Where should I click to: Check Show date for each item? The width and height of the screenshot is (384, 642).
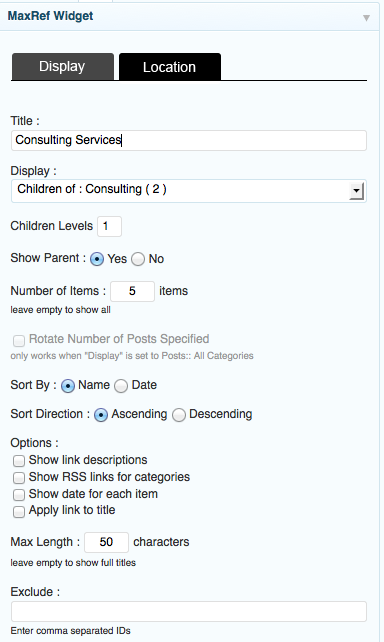(x=19, y=495)
